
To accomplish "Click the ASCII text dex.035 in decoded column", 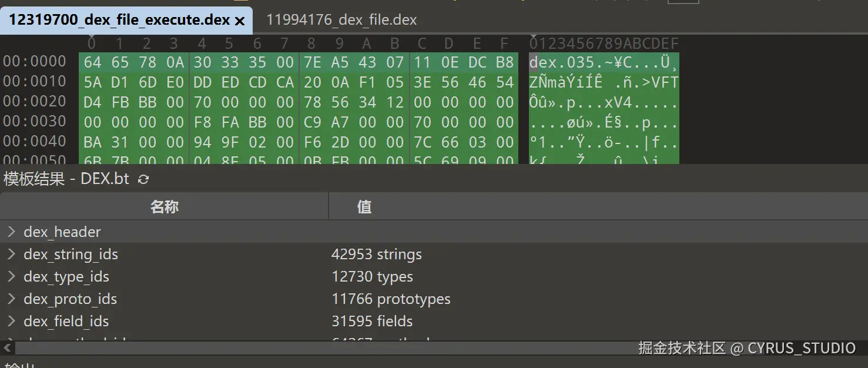I will pyautogui.click(x=562, y=62).
